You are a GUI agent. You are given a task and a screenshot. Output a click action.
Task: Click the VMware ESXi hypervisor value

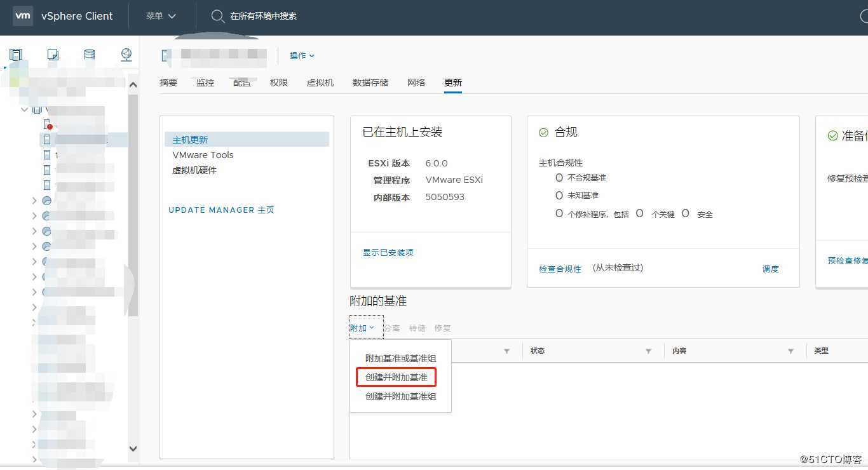coord(454,180)
